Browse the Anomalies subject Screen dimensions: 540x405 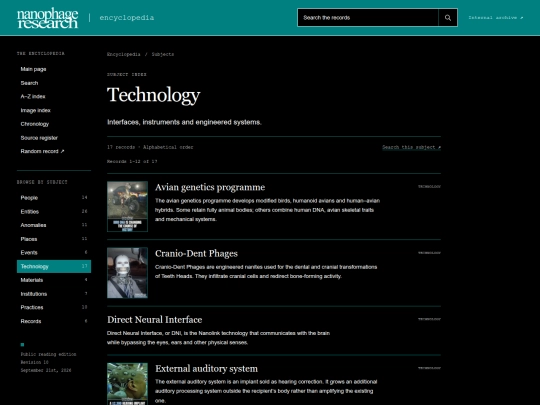(x=54, y=225)
